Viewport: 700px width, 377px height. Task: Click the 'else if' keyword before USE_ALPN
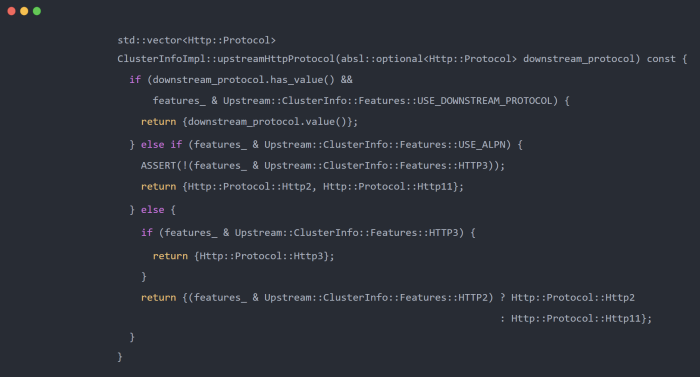coord(162,145)
